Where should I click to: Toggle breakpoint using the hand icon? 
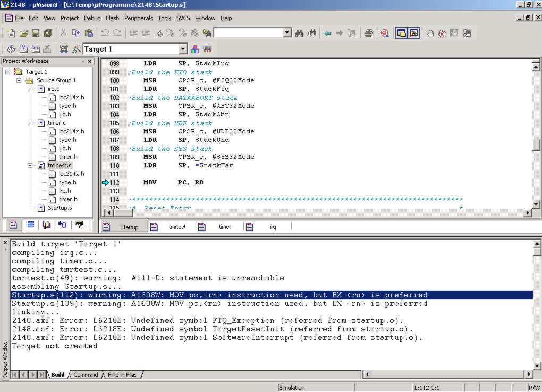click(430, 33)
